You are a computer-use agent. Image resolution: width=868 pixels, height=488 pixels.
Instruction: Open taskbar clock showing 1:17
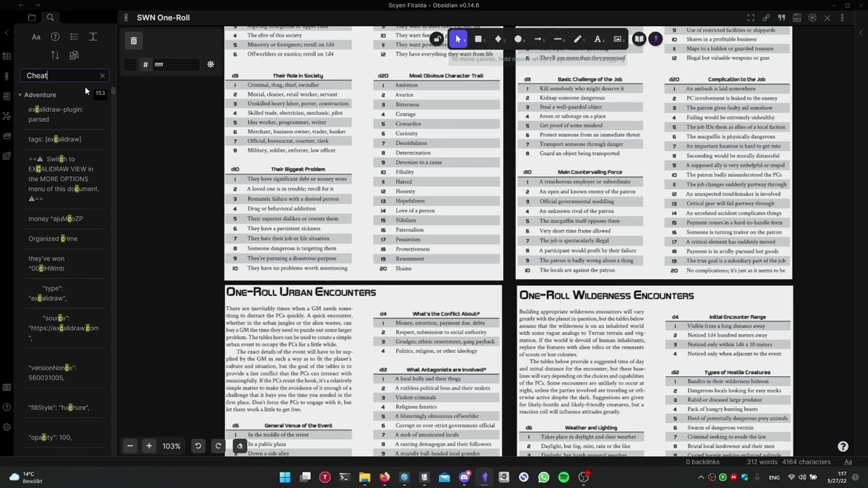(x=835, y=477)
